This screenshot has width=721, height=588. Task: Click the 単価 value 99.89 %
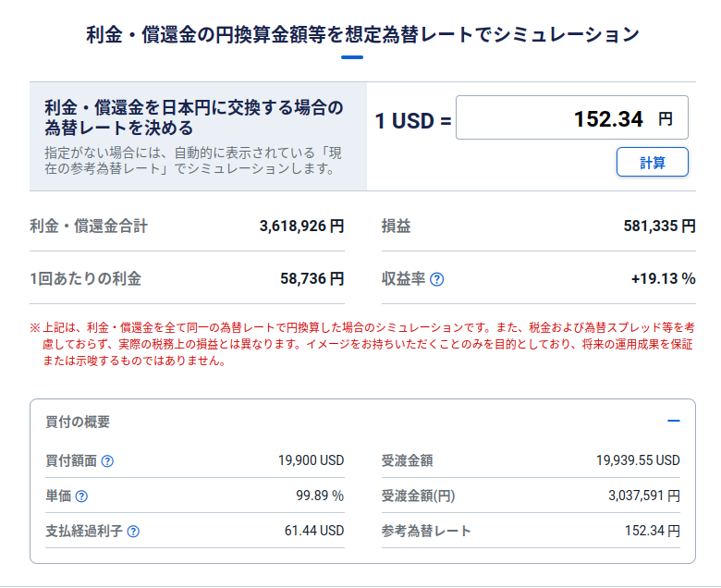coord(320,496)
